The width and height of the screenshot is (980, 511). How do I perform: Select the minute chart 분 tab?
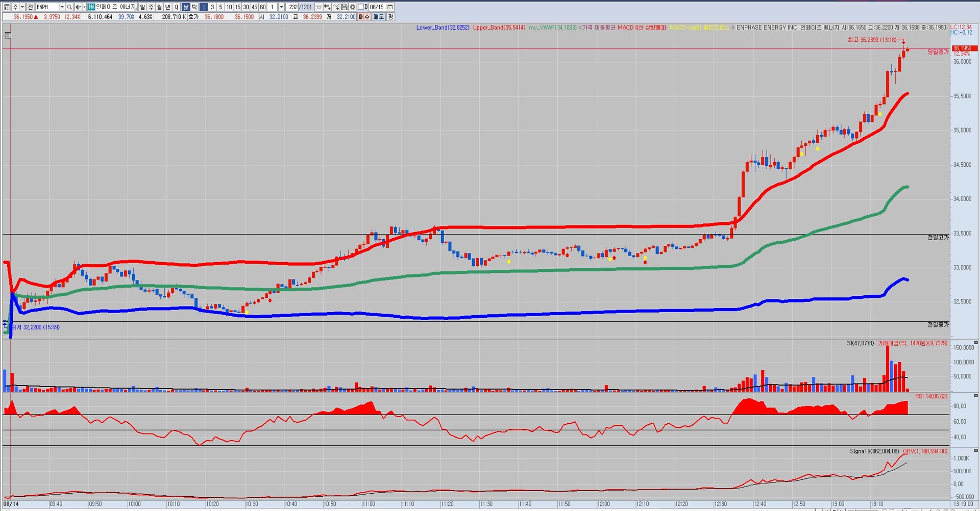pyautogui.click(x=186, y=7)
